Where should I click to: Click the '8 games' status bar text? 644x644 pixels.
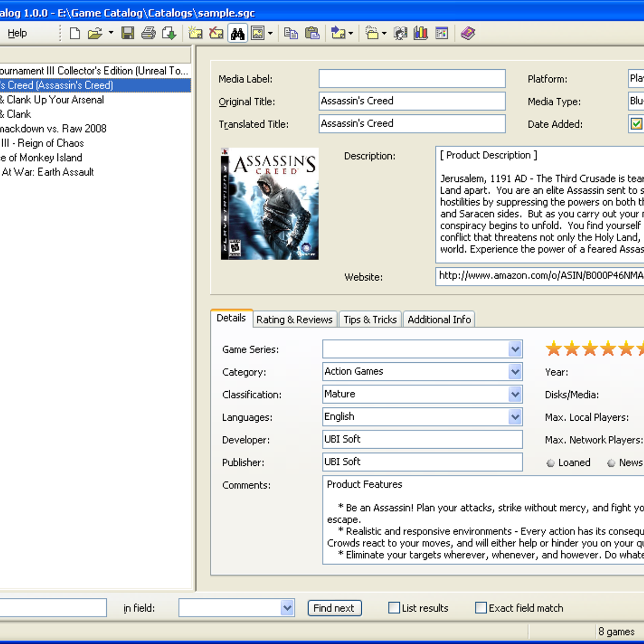click(617, 632)
